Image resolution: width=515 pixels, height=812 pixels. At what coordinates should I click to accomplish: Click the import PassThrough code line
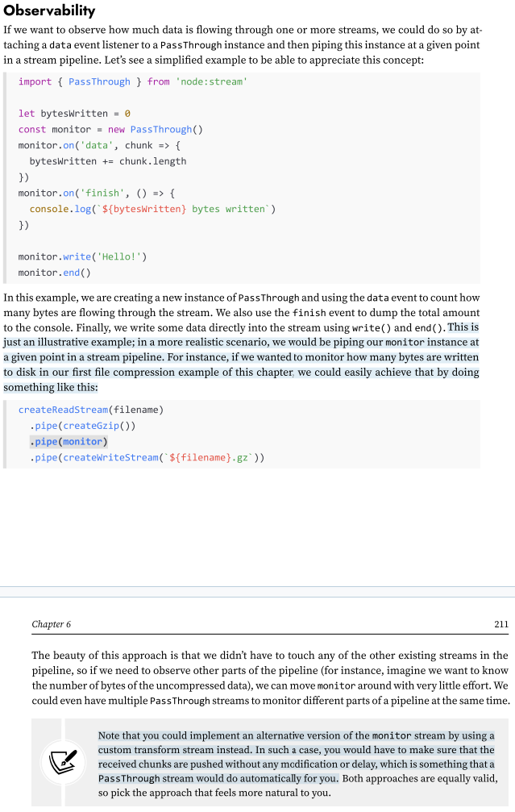tap(133, 81)
